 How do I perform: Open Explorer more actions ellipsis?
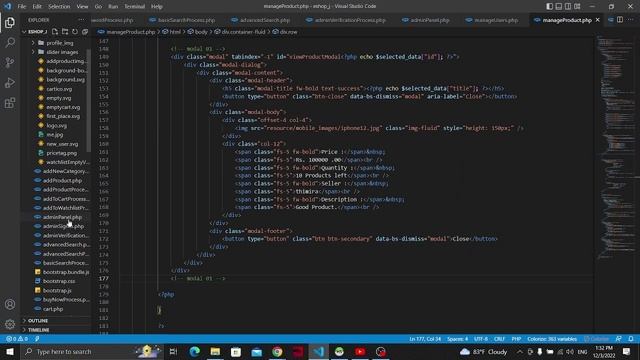81,20
